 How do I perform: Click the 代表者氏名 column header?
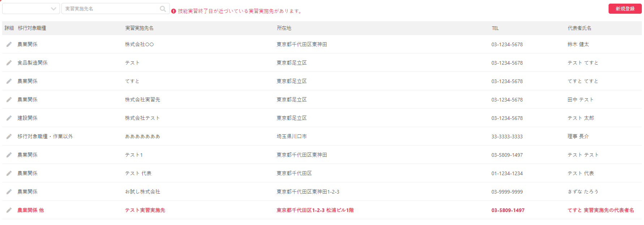point(579,28)
